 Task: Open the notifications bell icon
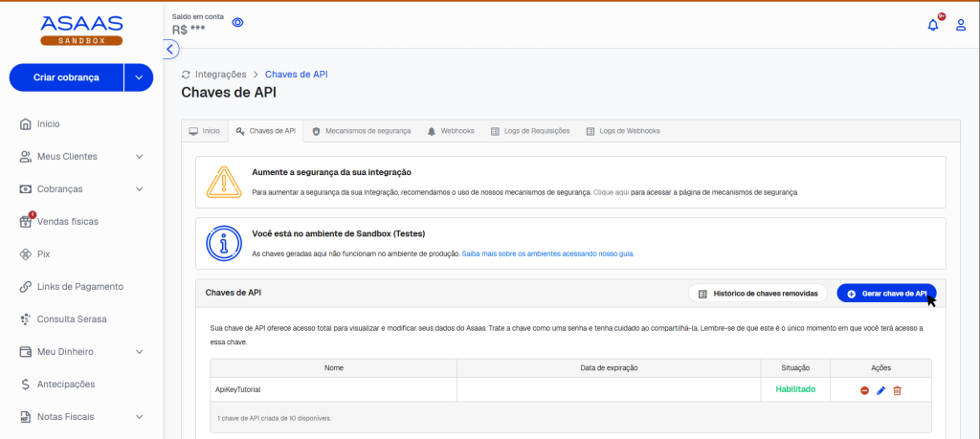(x=933, y=25)
